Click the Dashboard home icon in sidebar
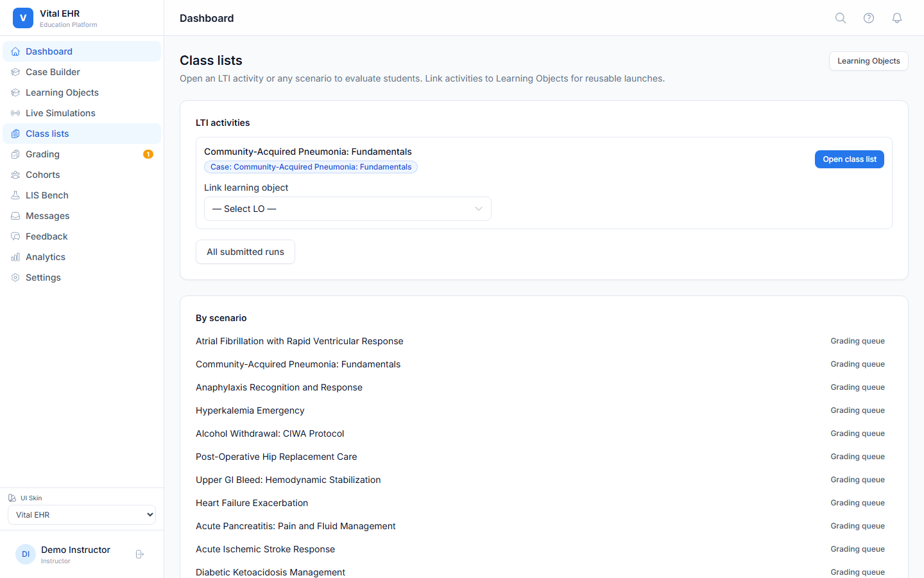The height and width of the screenshot is (578, 924). [x=15, y=51]
